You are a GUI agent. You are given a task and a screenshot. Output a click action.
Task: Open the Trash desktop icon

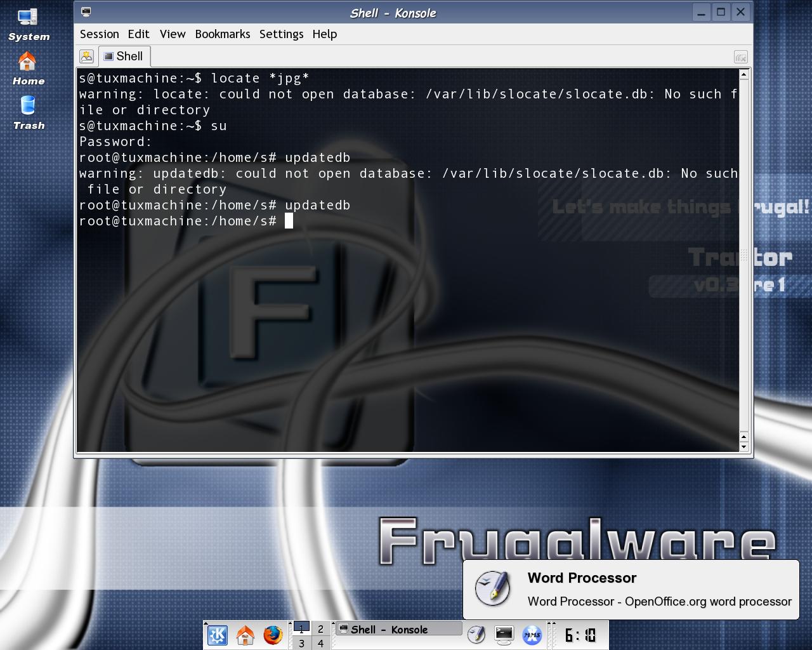click(29, 113)
